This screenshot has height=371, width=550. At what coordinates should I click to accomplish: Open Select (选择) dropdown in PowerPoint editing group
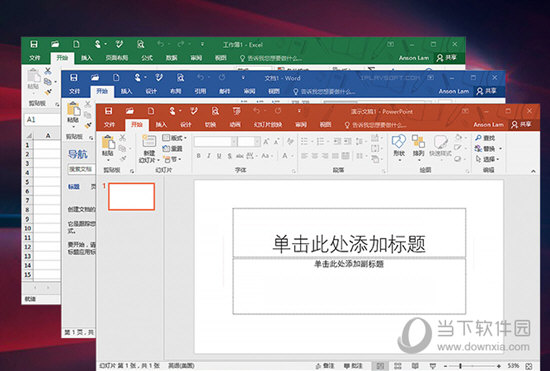[498, 159]
